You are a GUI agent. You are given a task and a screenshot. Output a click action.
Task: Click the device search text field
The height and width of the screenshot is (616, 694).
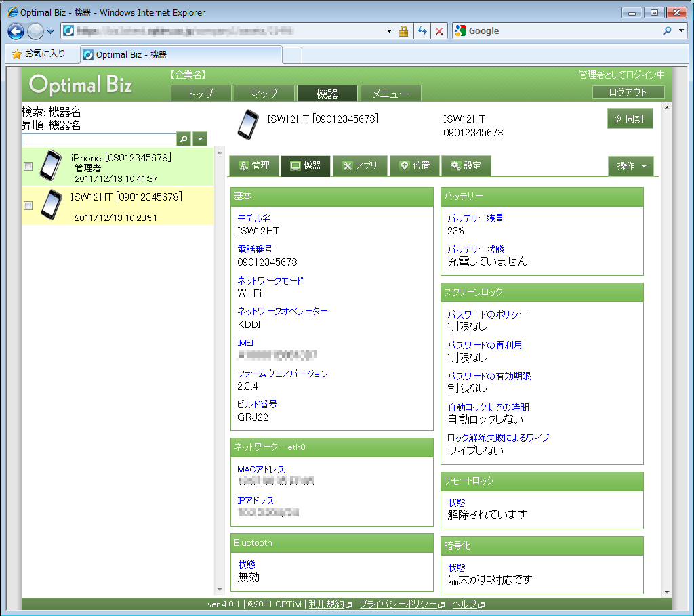(99, 140)
